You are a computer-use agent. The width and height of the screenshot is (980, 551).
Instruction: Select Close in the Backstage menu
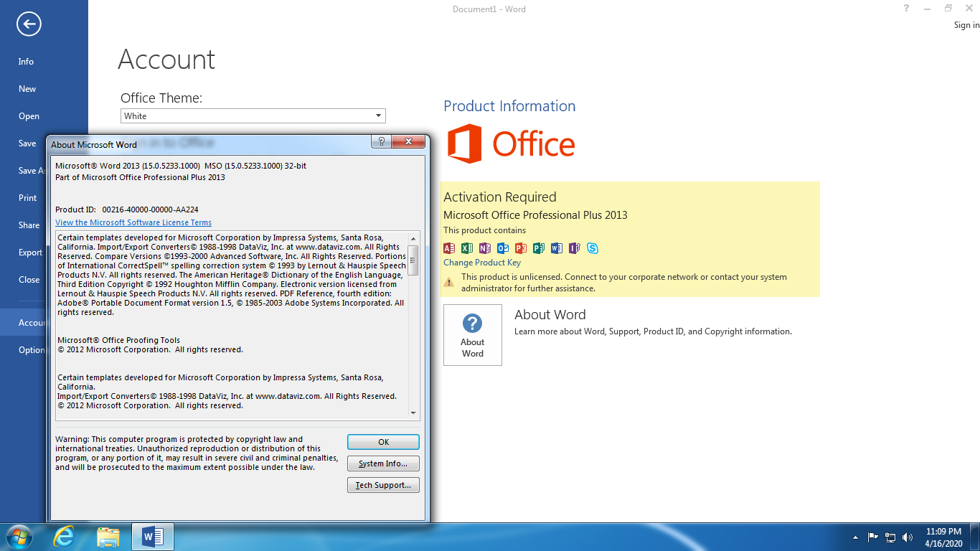(x=29, y=280)
